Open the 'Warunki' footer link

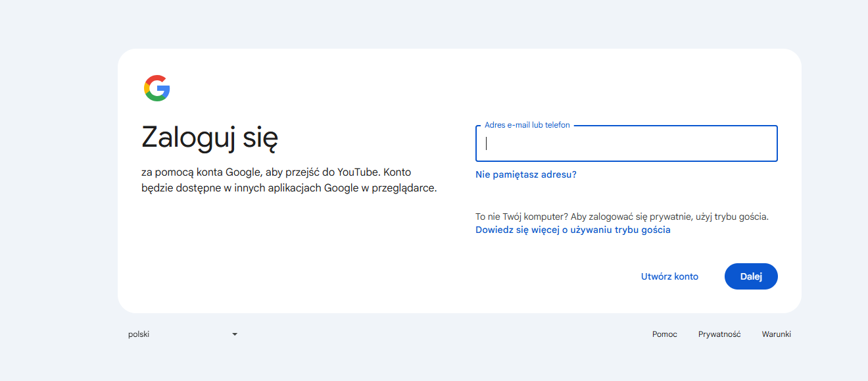776,334
